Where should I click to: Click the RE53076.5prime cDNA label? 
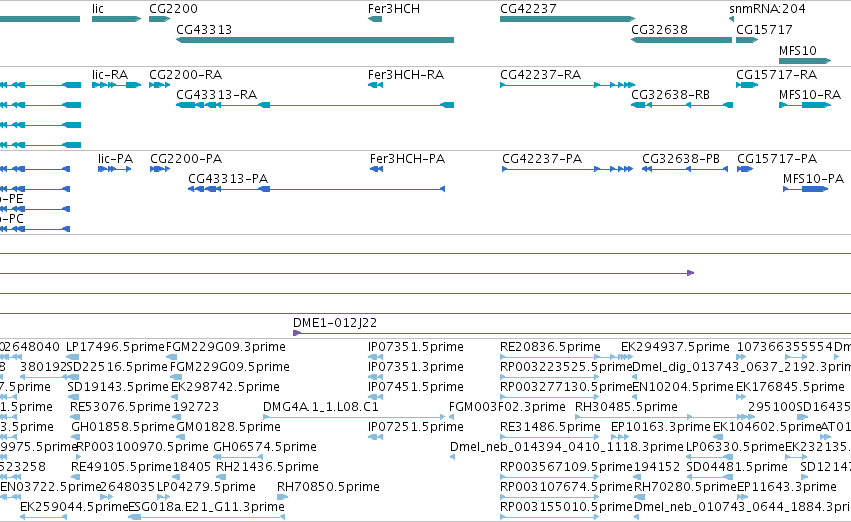pos(120,407)
